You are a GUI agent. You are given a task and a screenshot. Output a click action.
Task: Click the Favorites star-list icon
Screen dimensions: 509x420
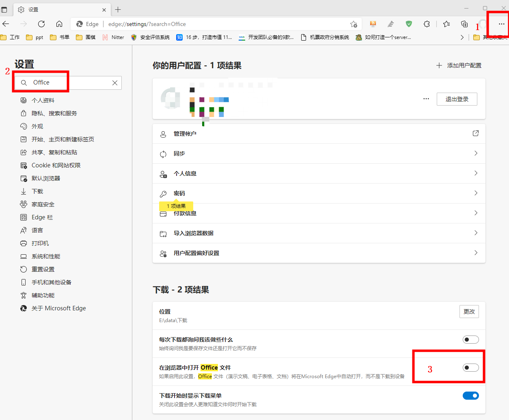(446, 24)
